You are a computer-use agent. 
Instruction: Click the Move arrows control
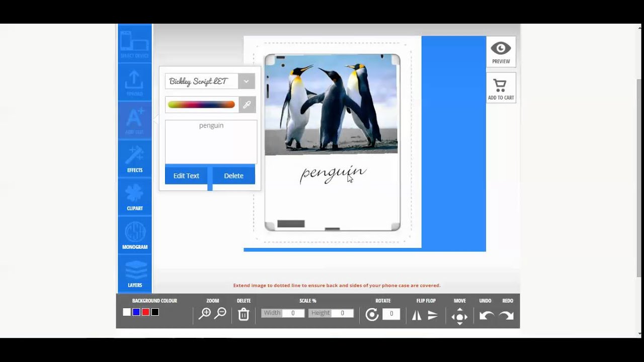click(x=459, y=317)
